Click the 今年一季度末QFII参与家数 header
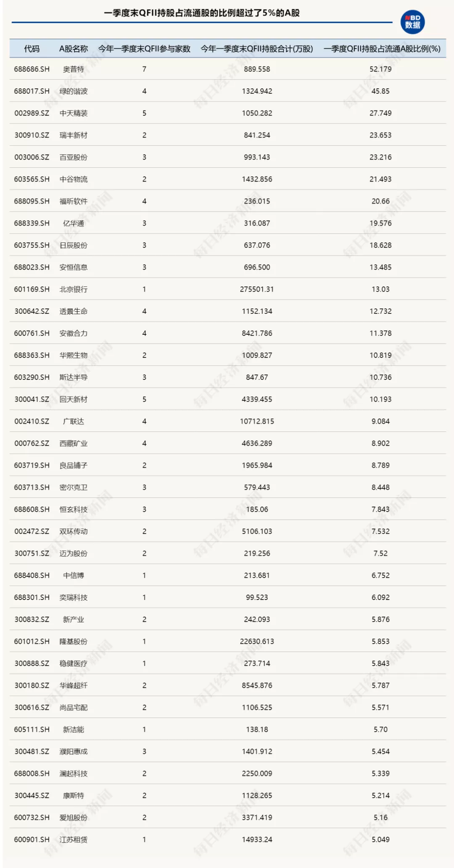 click(144, 49)
